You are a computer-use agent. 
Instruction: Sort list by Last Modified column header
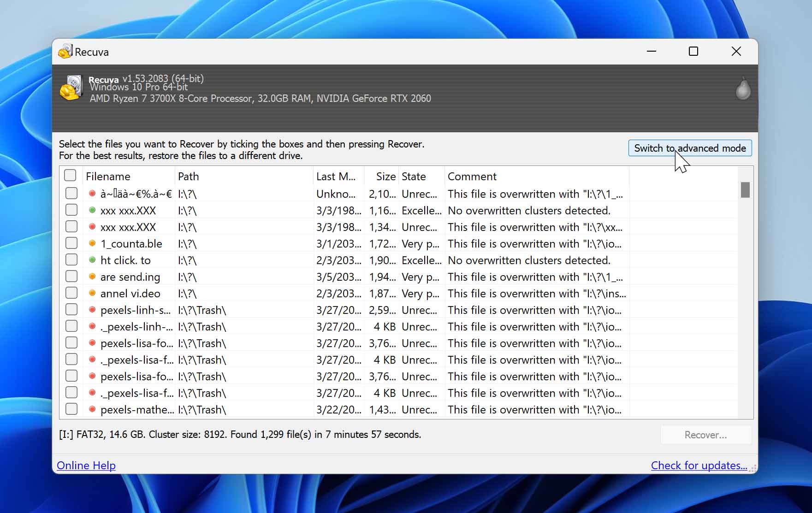pyautogui.click(x=338, y=177)
